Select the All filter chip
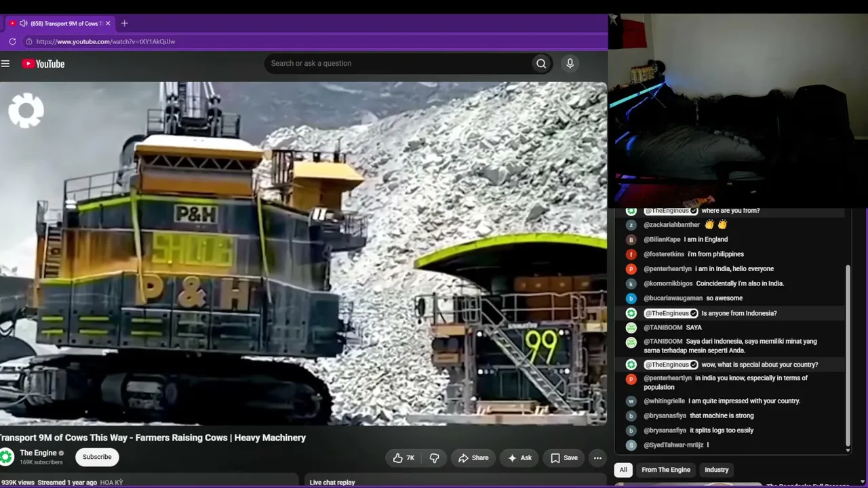The image size is (868, 488). (x=623, y=470)
